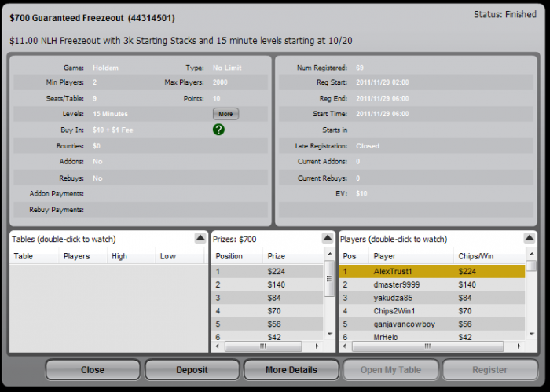Click the green question mark help icon

point(218,130)
